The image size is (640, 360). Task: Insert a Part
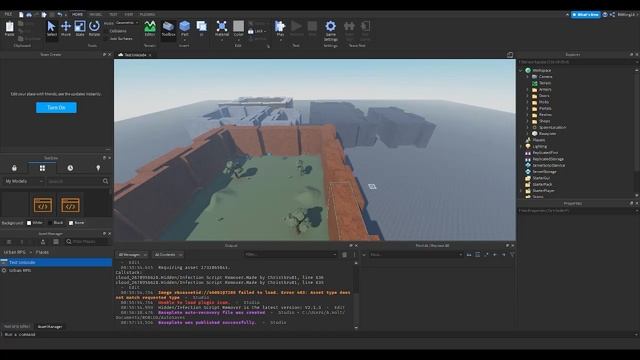tap(184, 29)
